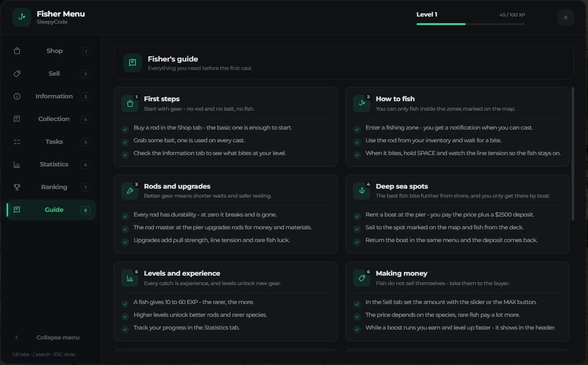Click the Tasks checklist icon in sidebar
Screen dimensions: 588x365
coord(17,142)
